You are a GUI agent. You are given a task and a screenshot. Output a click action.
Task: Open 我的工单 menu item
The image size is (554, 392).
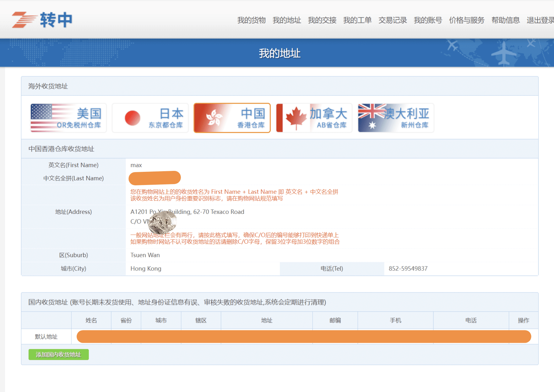pyautogui.click(x=357, y=20)
